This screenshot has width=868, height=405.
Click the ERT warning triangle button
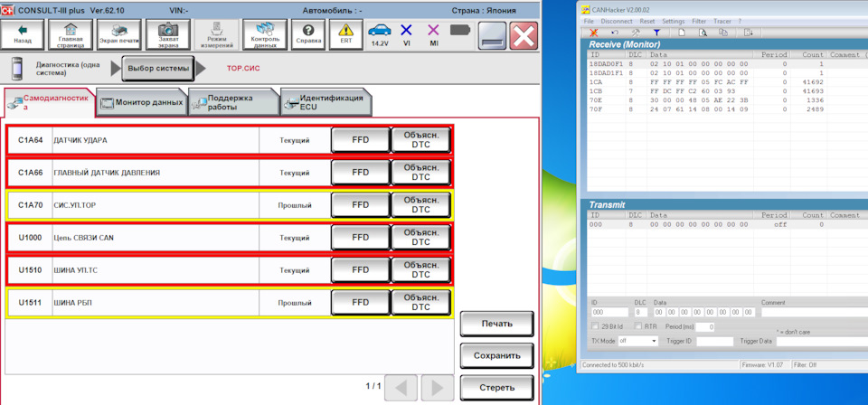(346, 34)
